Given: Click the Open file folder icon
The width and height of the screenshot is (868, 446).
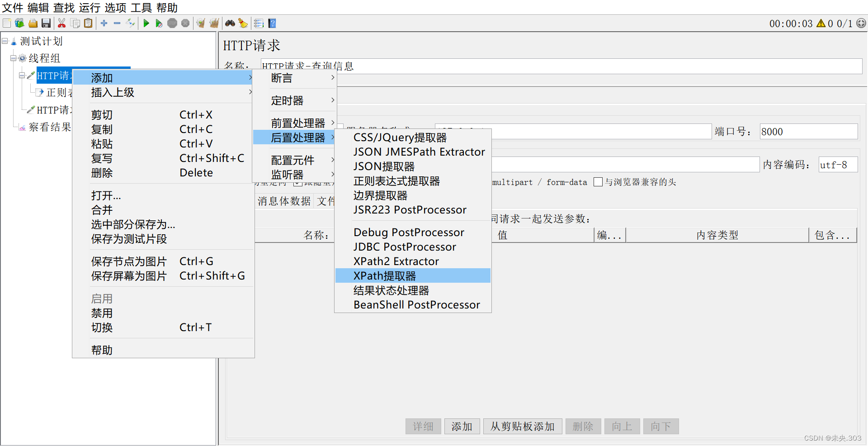Looking at the screenshot, I should coord(33,23).
